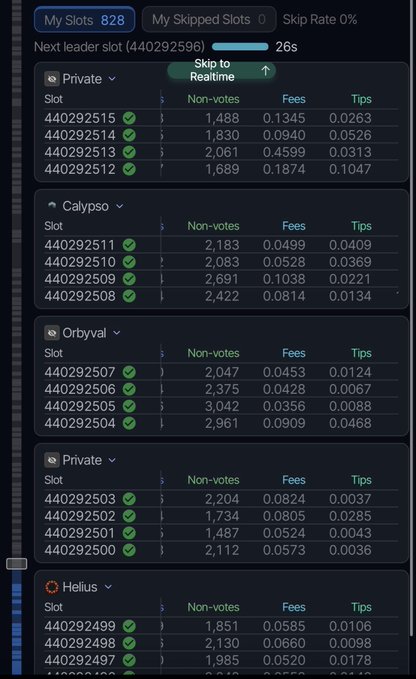
Task: Click green check for slot 440292500
Action: (x=129, y=550)
